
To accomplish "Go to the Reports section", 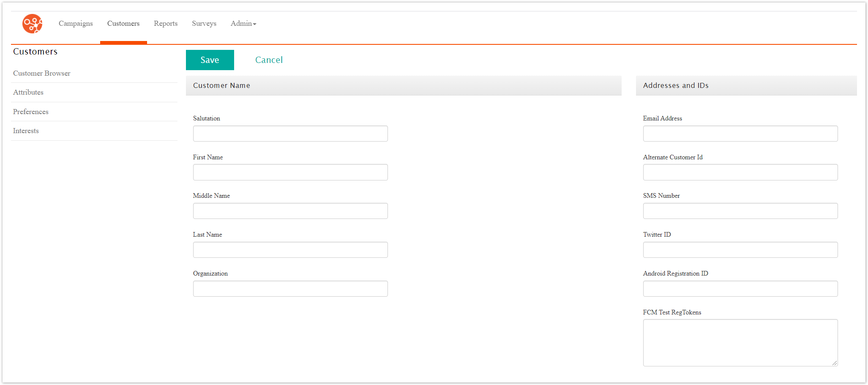I will (x=166, y=24).
